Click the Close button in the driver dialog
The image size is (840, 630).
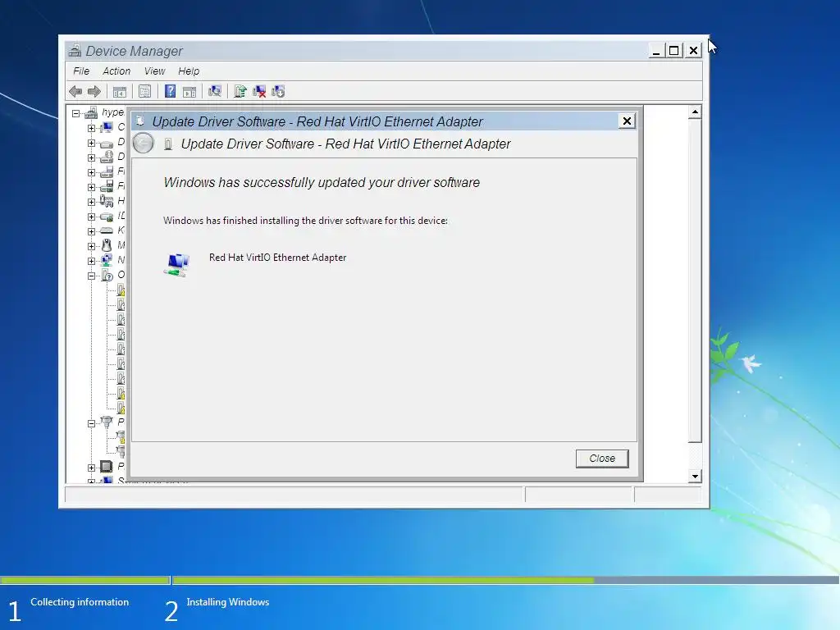tap(602, 459)
